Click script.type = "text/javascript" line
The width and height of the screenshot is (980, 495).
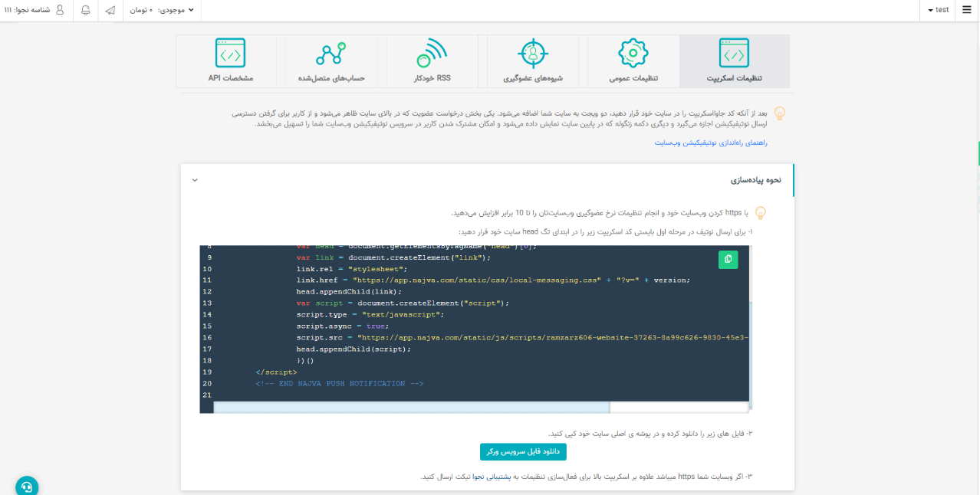click(370, 314)
